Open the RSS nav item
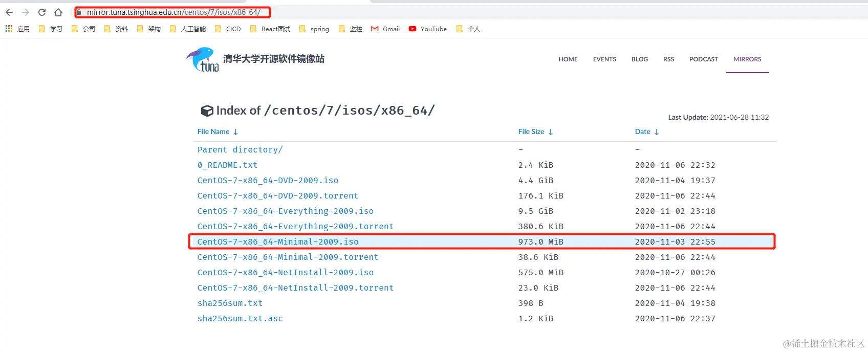Screen dimensions: 868x352 (x=668, y=59)
